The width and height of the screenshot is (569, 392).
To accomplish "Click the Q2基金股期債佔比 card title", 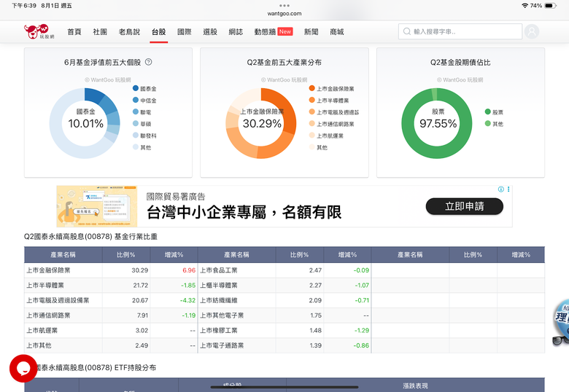I will pyautogui.click(x=460, y=63).
